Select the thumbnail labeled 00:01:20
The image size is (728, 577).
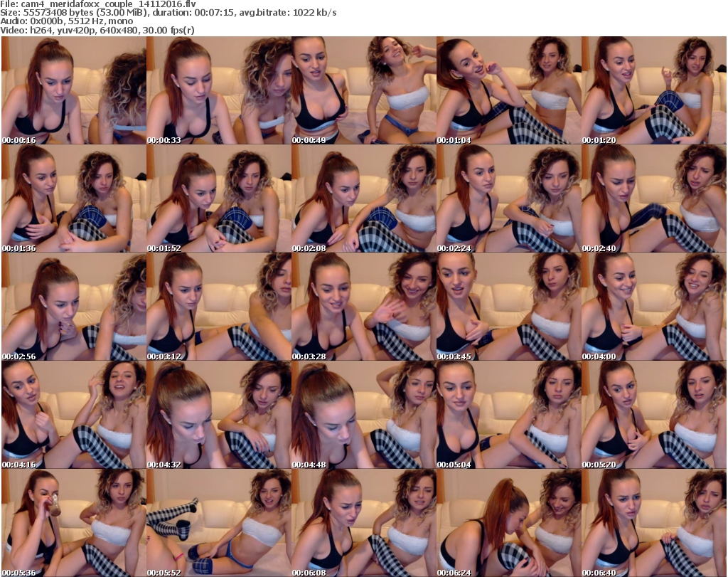[x=653, y=91]
